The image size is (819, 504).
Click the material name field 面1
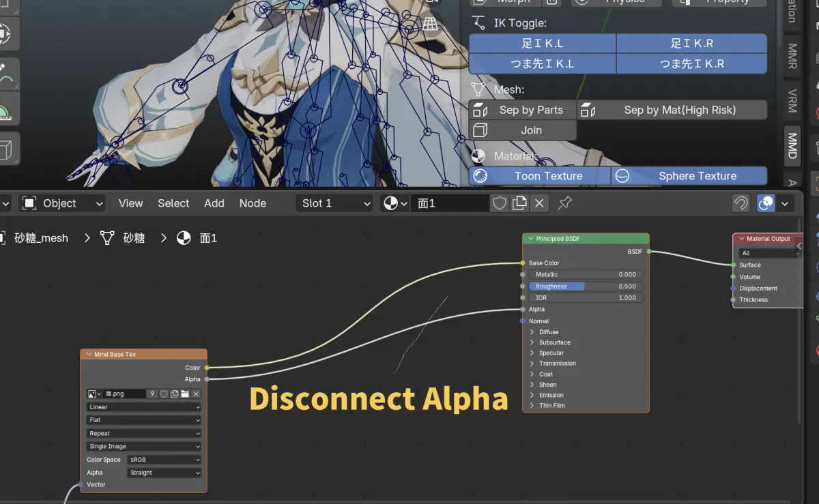pos(450,203)
